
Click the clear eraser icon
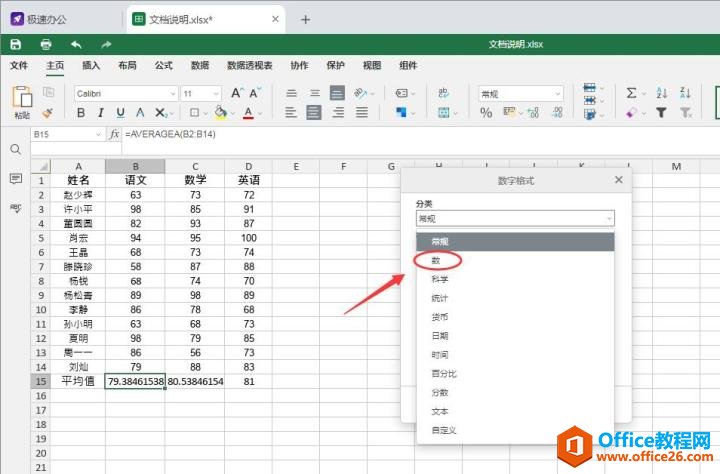tap(632, 113)
